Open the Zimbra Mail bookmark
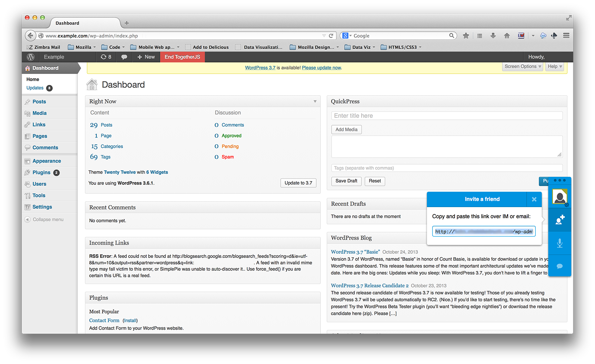This screenshot has height=364, width=595. (44, 47)
